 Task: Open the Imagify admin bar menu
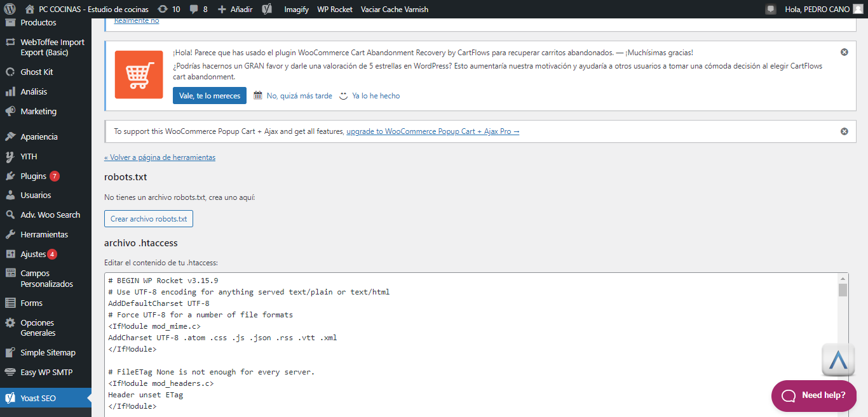pyautogui.click(x=296, y=9)
